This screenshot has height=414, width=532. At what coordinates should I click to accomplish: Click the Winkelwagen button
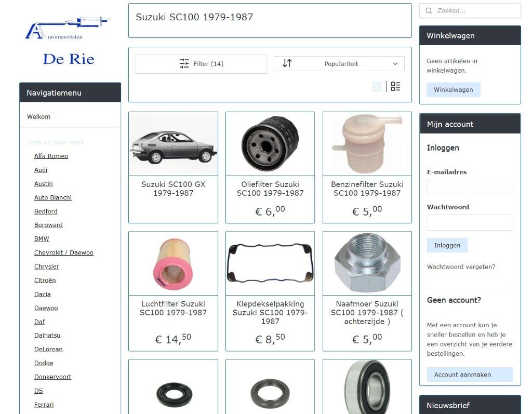click(x=453, y=89)
